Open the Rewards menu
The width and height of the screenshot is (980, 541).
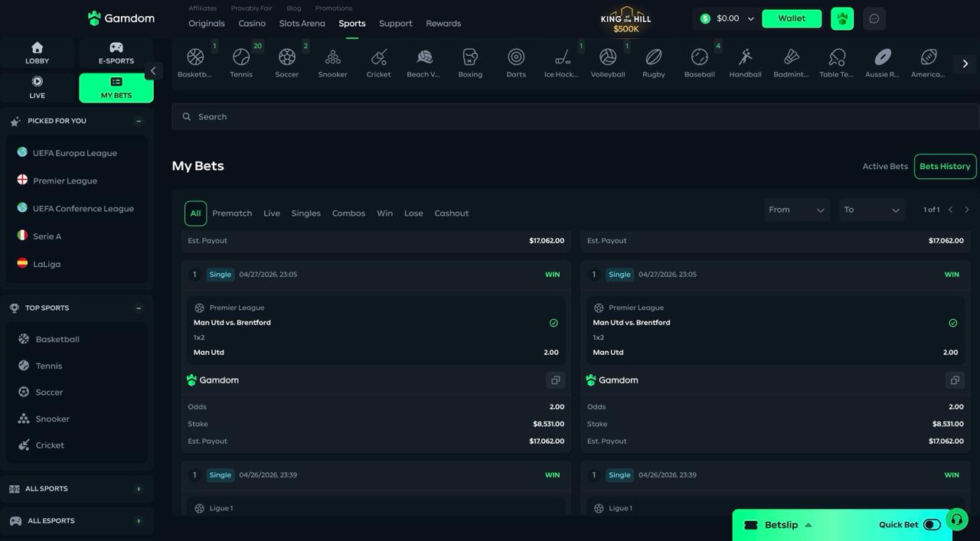tap(443, 24)
